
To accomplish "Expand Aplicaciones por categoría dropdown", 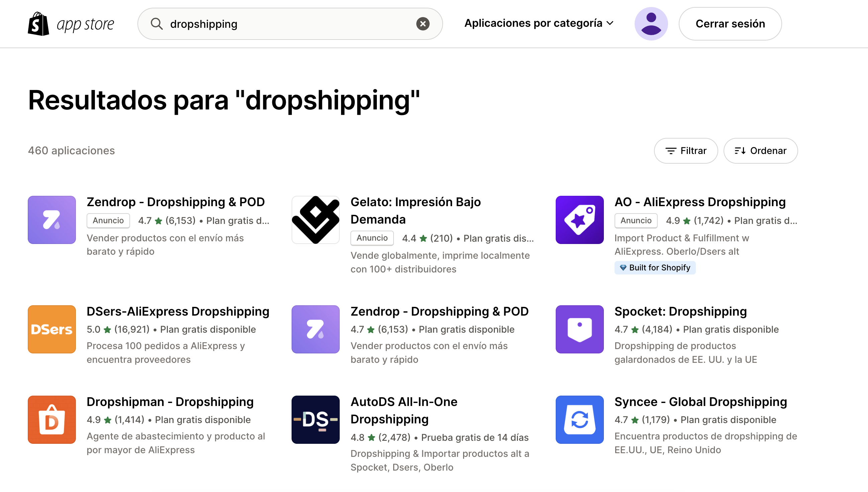I will click(x=539, y=23).
